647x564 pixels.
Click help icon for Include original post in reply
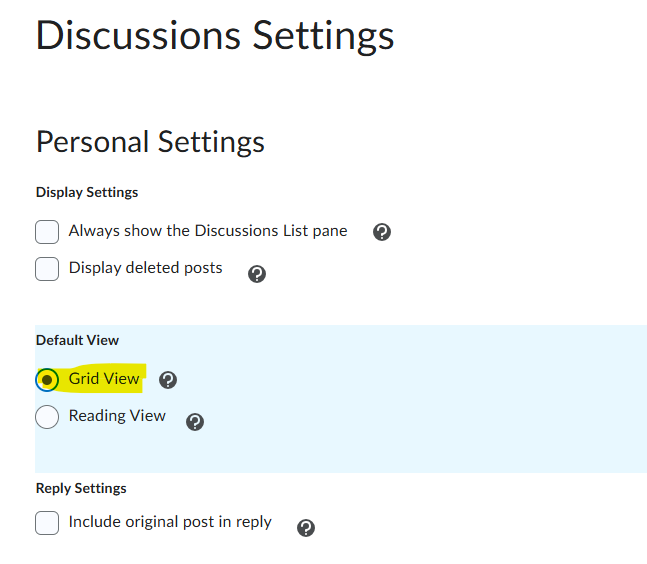306,528
